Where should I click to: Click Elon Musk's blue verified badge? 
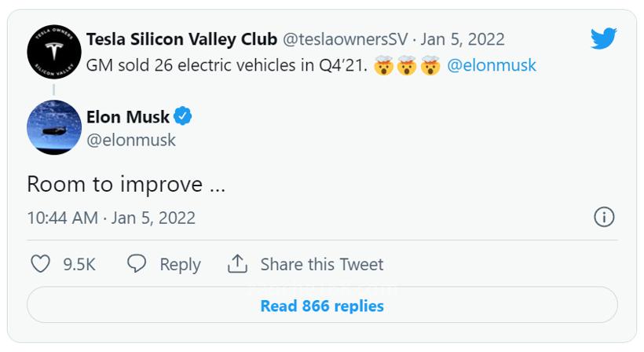[x=183, y=117]
